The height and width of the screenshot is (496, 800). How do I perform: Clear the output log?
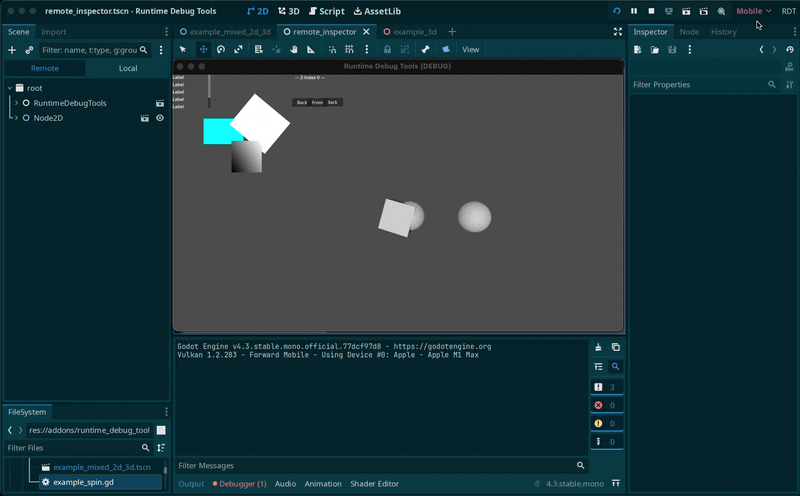(598, 347)
